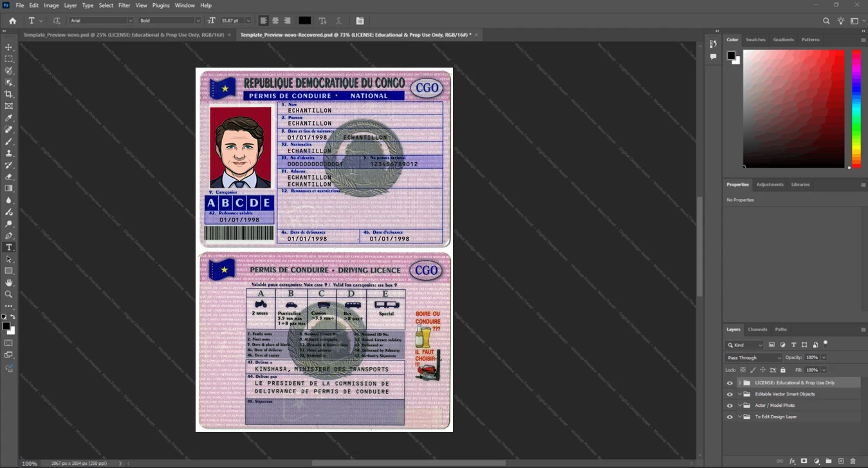Viewport: 868px width, 468px height.
Task: Hide the Actor / Model Photo group
Action: coord(730,406)
